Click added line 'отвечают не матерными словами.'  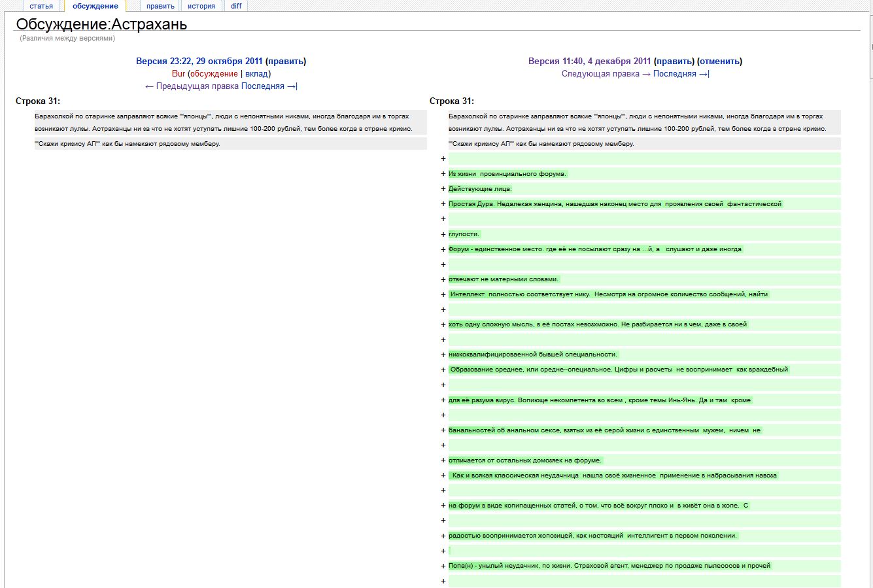coord(644,279)
